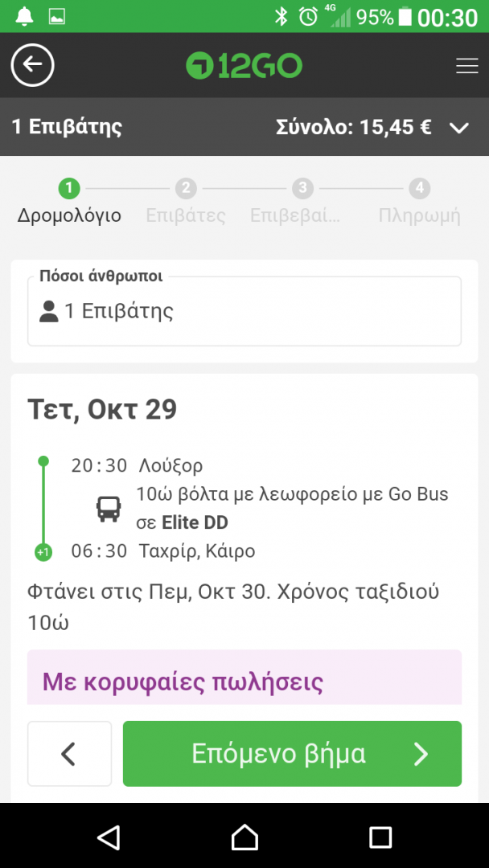Image resolution: width=489 pixels, height=868 pixels.
Task: Tap the +1 day arrival marker
Action: [43, 552]
